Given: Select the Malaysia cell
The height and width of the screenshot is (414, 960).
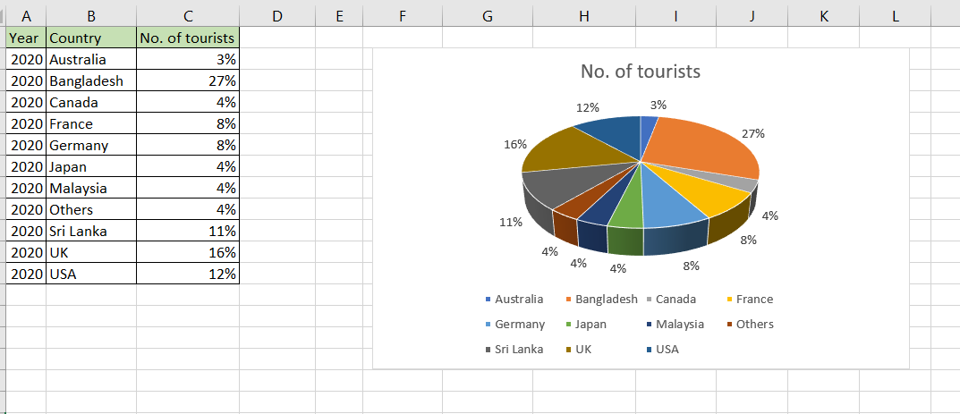Looking at the screenshot, I should pyautogui.click(x=91, y=188).
